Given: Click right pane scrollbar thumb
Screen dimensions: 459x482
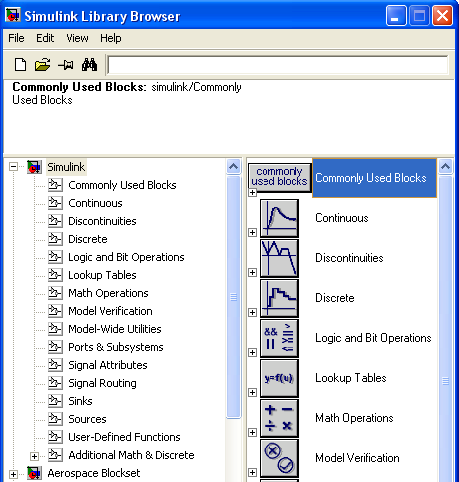Looking at the screenshot, I should pyautogui.click(x=445, y=329).
